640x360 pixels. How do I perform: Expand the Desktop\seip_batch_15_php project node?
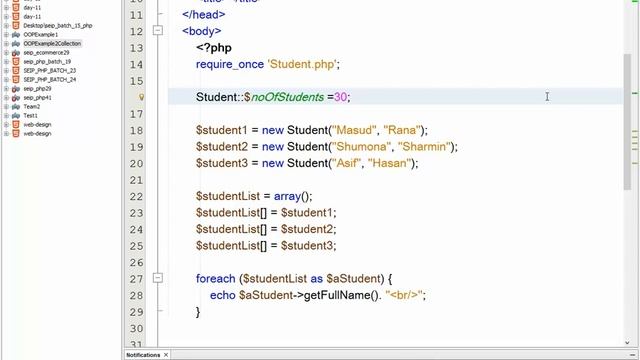[x=6, y=26]
